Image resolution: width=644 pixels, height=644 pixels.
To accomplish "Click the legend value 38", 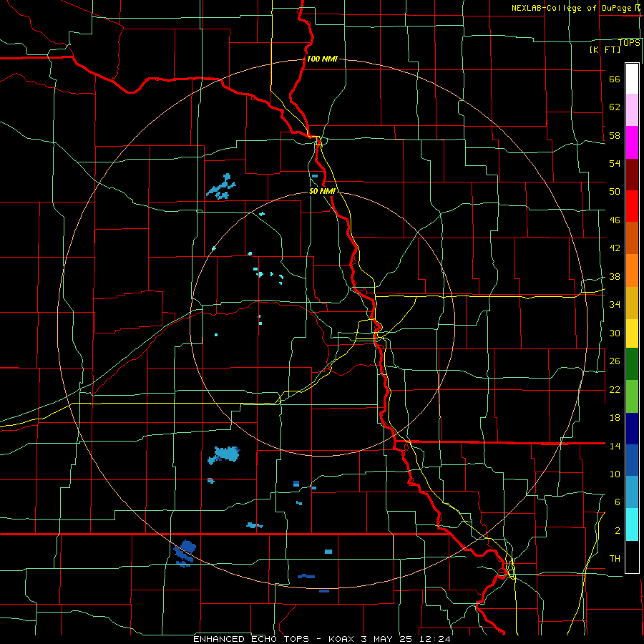I will 615,276.
